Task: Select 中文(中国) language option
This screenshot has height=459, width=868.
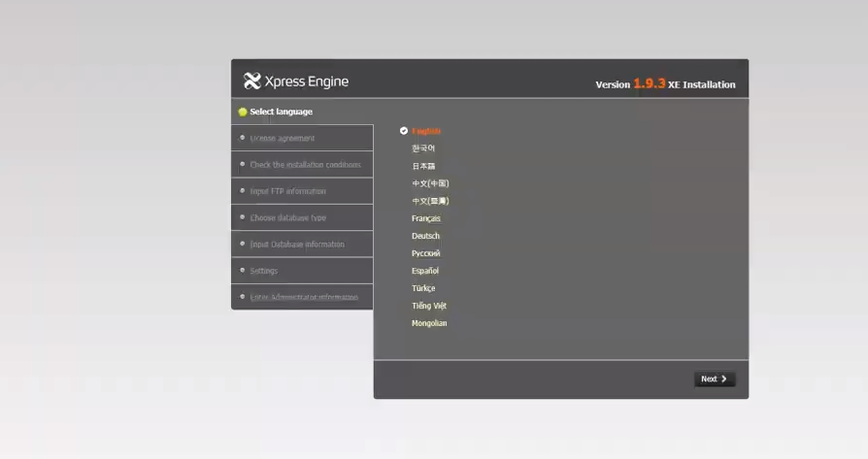Action: point(430,183)
